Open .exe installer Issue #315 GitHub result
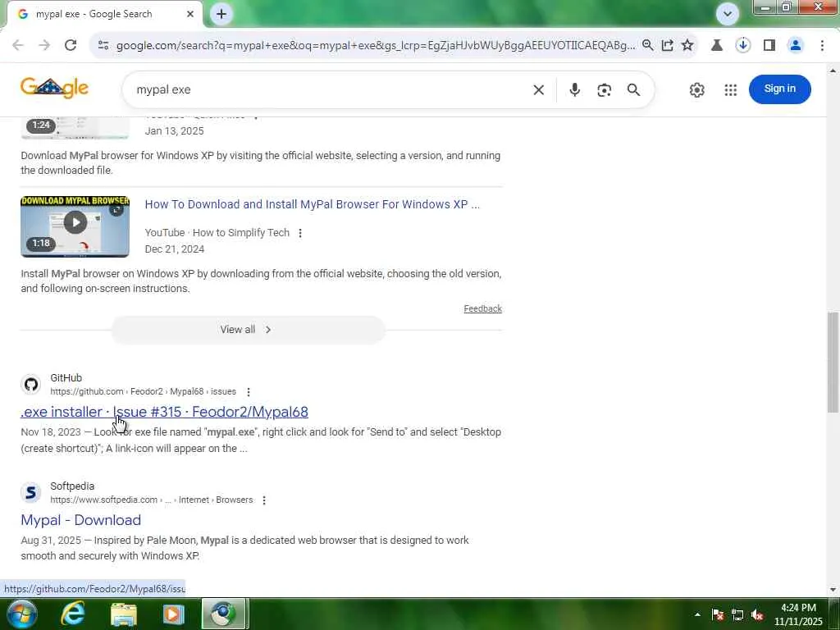 [x=164, y=412]
